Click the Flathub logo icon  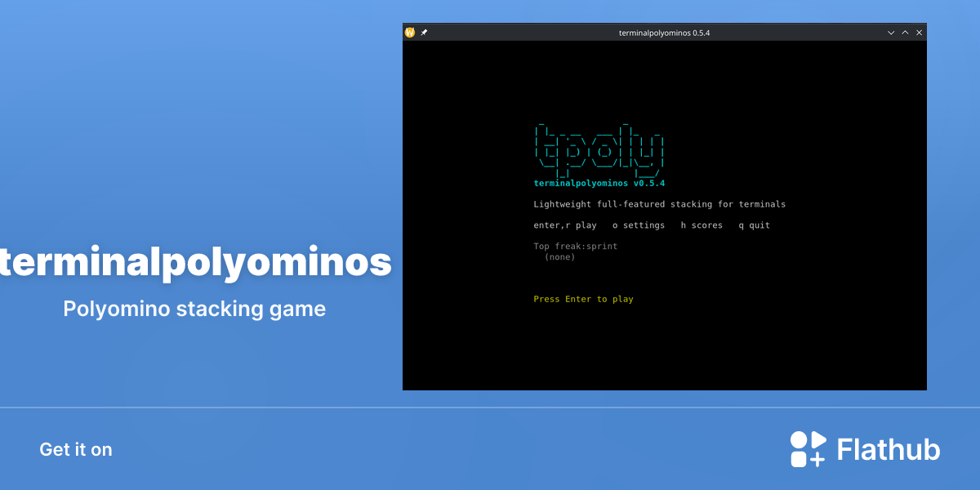(x=808, y=449)
